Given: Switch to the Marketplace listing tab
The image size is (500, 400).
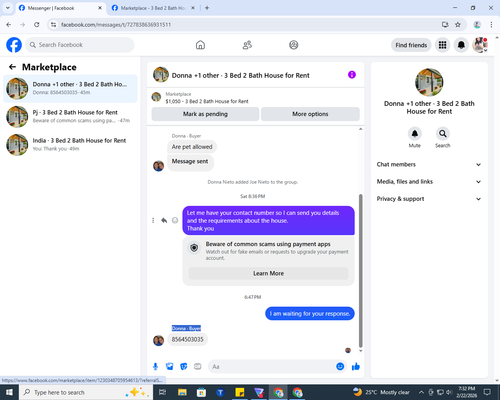Looking at the screenshot, I should tap(152, 8).
